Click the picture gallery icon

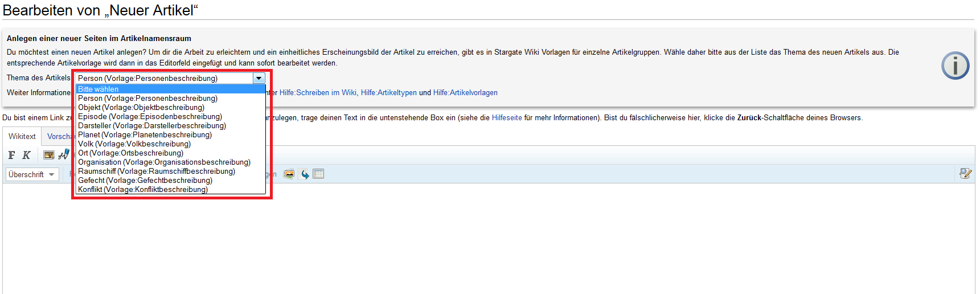(289, 174)
